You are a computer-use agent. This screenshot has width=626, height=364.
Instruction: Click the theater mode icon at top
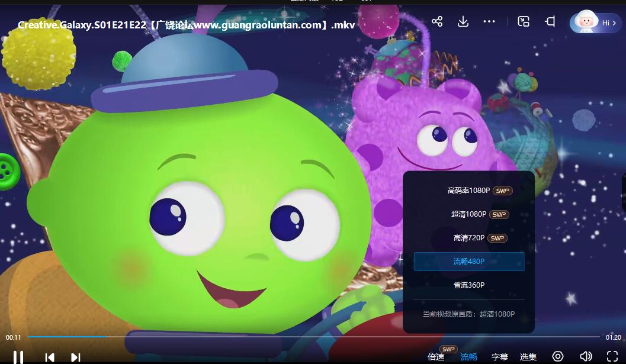pyautogui.click(x=550, y=21)
